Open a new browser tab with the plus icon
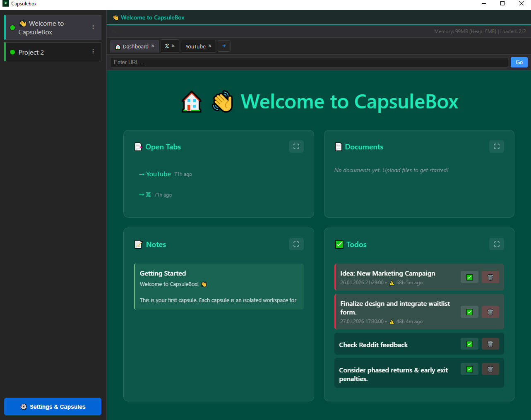 (x=224, y=46)
